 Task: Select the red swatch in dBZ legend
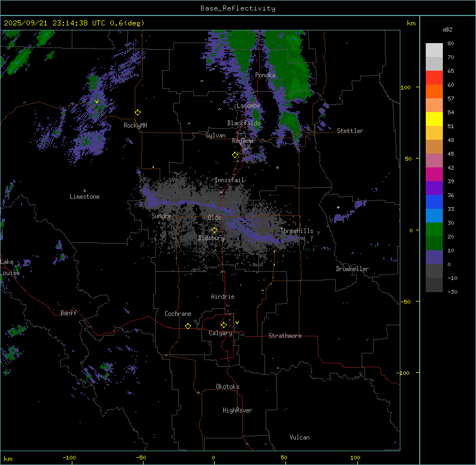[x=434, y=77]
